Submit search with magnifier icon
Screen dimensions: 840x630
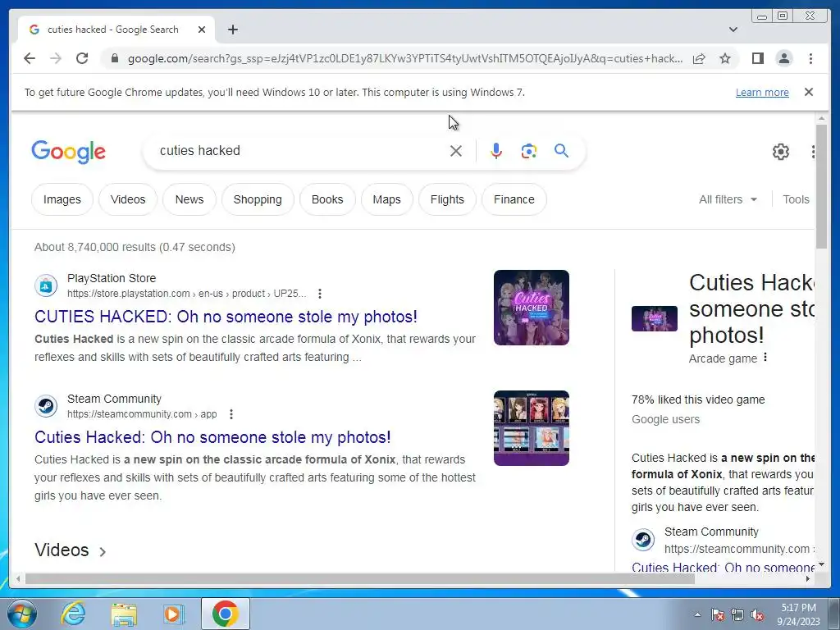point(561,151)
